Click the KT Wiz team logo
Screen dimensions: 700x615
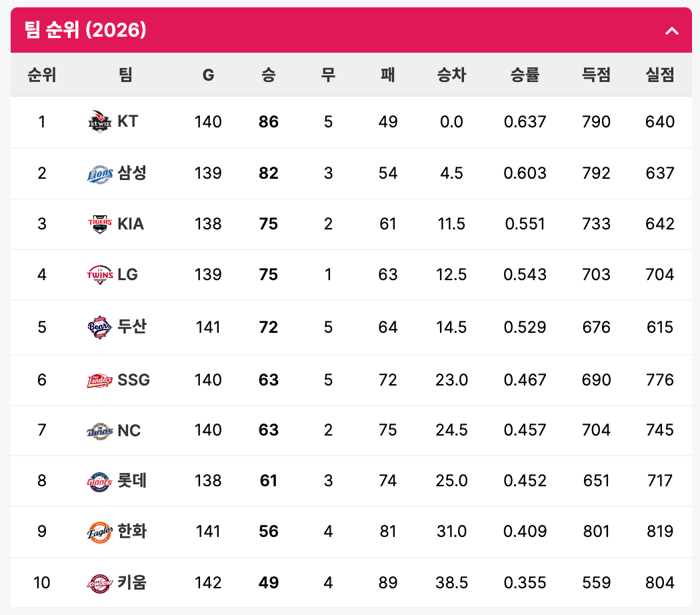(x=99, y=121)
